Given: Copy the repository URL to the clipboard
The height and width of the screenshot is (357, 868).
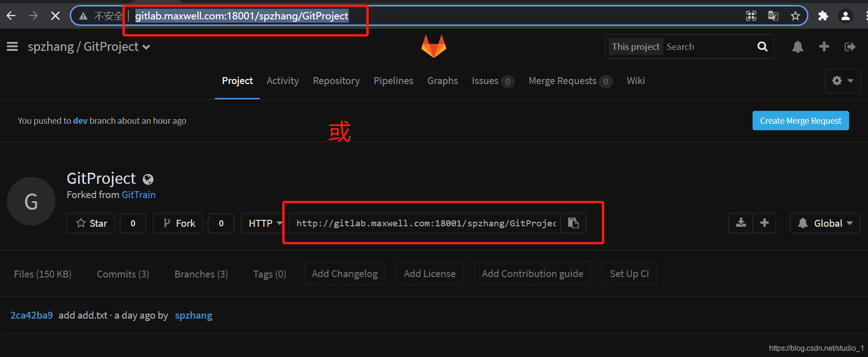Looking at the screenshot, I should pyautogui.click(x=573, y=223).
